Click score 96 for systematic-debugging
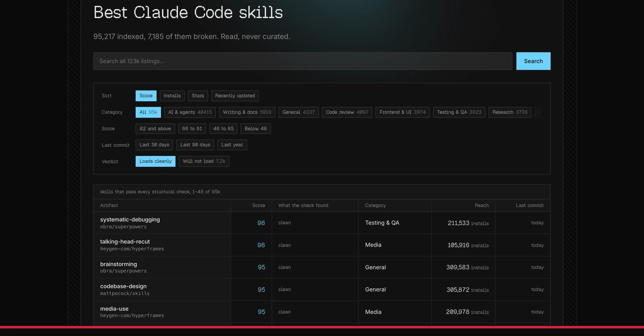The width and height of the screenshot is (644, 336). pyautogui.click(x=261, y=223)
